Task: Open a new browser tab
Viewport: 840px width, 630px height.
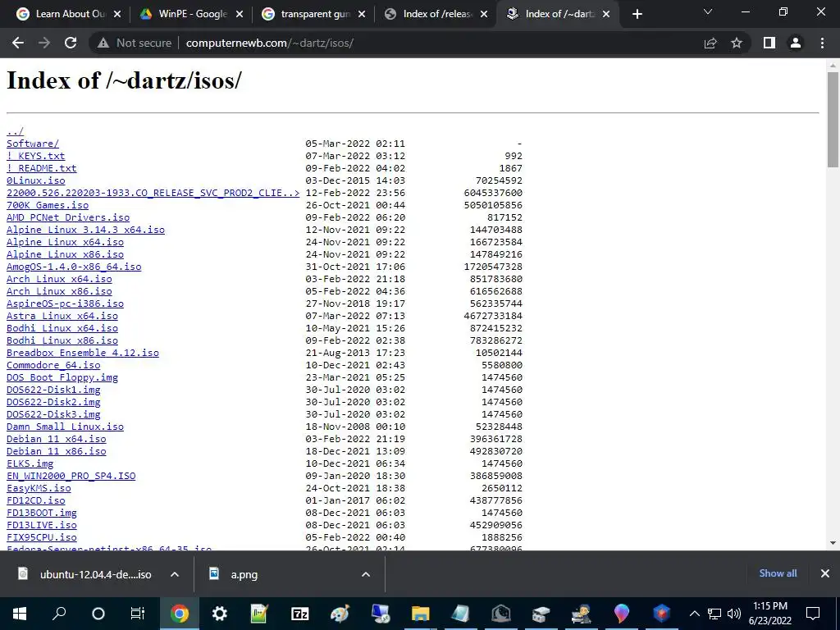Action: pyautogui.click(x=637, y=15)
